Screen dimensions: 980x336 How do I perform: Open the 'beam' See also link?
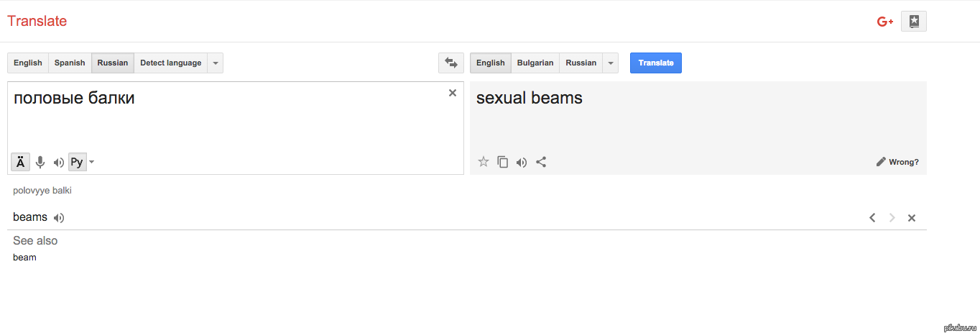[x=24, y=258]
